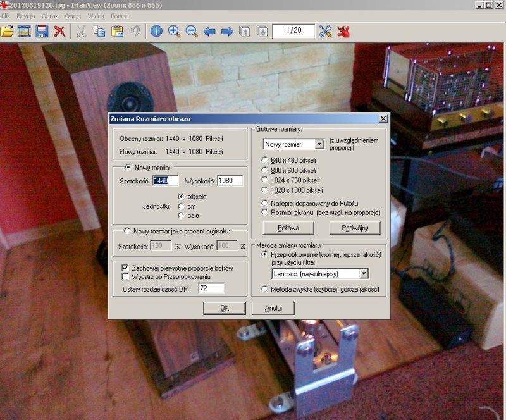Screen dimensions: 506x420
Task: Minimize the IrfanView window
Action: pyautogui.click(x=479, y=5)
